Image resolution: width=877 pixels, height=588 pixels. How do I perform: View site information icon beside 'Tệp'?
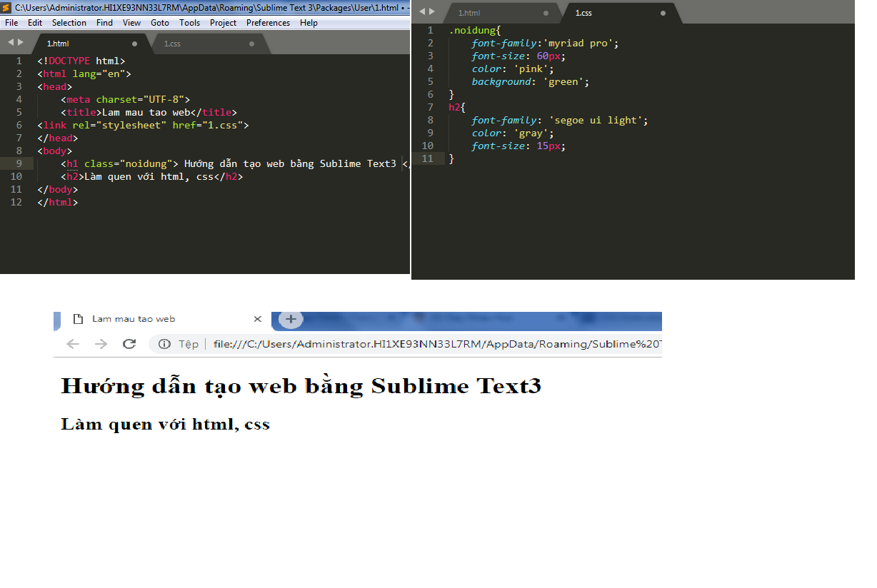(x=164, y=344)
